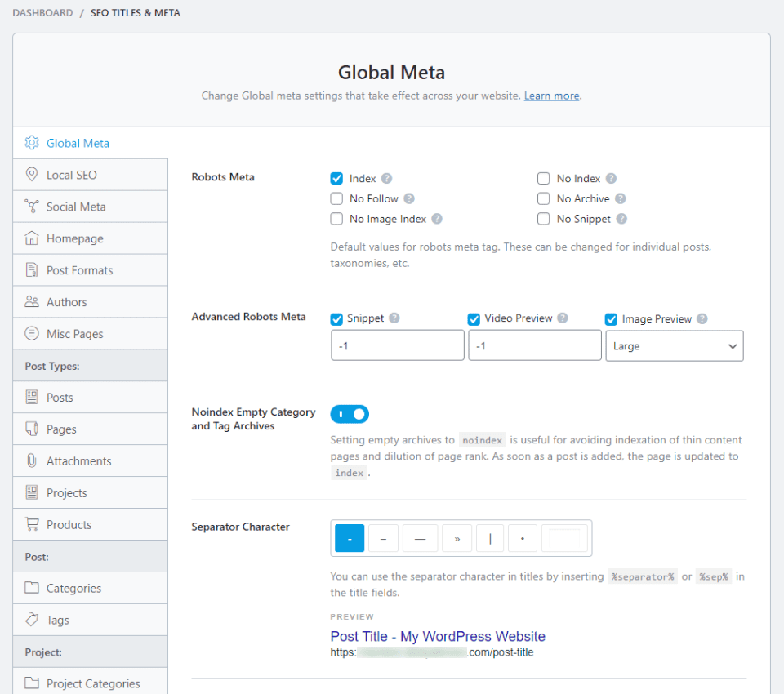This screenshot has width=784, height=694.
Task: Open the Image Preview size dropdown
Action: [675, 345]
